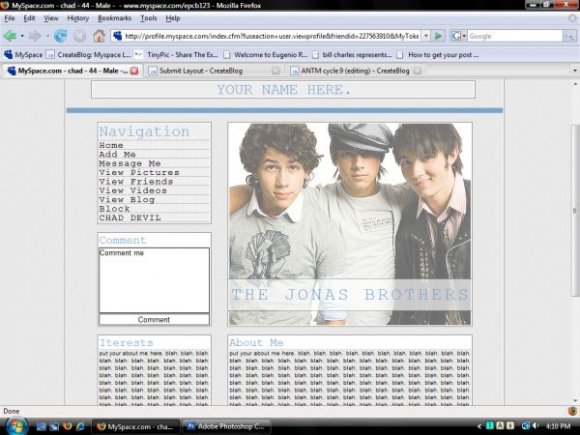Reload the page with the refresh icon
Viewport: 580px width, 435px height.
click(x=60, y=36)
